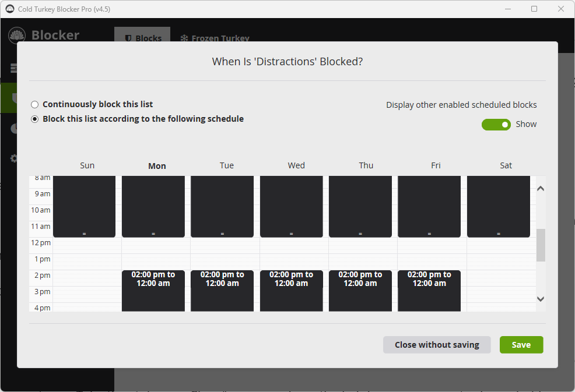This screenshot has width=575, height=392.
Task: Click the Wed column header
Action: (296, 165)
